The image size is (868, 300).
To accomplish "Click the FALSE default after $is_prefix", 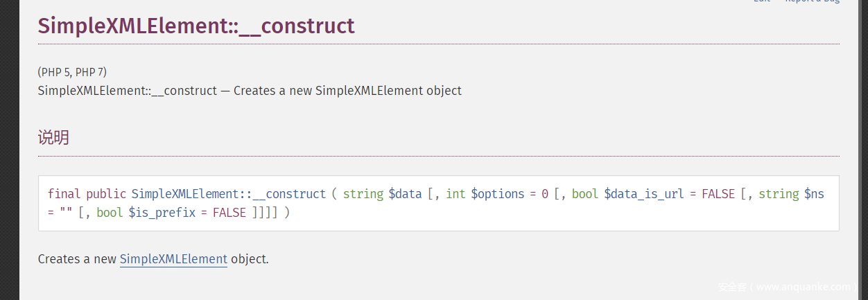I will click(x=229, y=213).
